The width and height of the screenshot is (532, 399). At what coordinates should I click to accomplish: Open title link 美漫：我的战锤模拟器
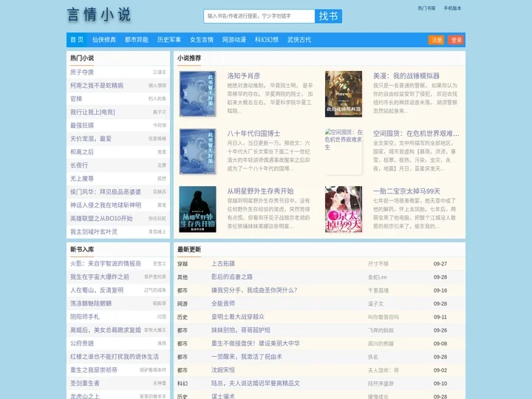(406, 75)
